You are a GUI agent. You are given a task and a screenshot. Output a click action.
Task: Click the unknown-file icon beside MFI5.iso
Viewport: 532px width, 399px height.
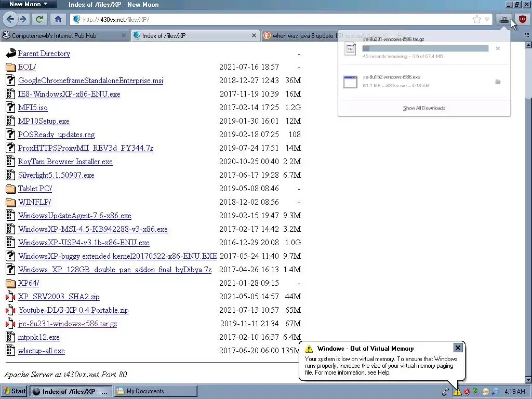10,107
